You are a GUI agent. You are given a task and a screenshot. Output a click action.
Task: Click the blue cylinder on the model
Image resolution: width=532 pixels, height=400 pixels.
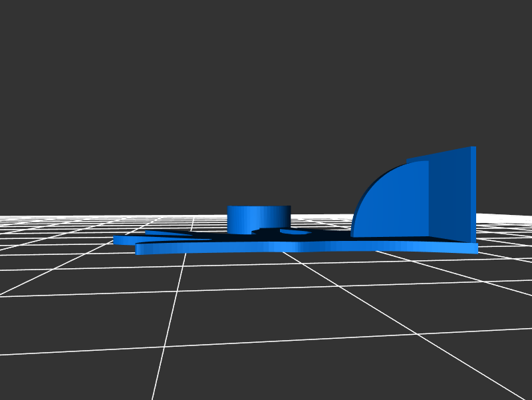click(x=259, y=220)
